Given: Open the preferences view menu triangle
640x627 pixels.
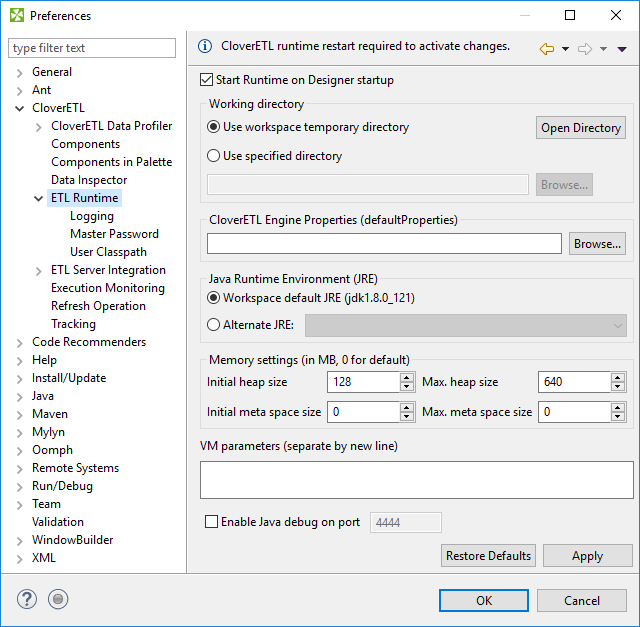Looking at the screenshot, I should [x=622, y=49].
